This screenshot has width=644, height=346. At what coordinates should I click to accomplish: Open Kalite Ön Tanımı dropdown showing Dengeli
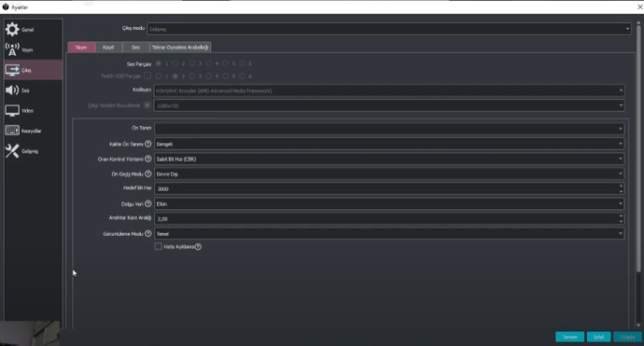[389, 144]
